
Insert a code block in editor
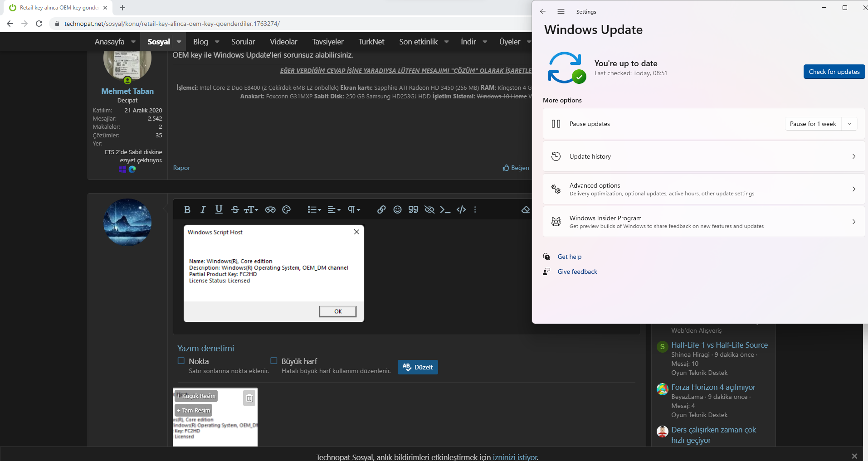coord(461,209)
